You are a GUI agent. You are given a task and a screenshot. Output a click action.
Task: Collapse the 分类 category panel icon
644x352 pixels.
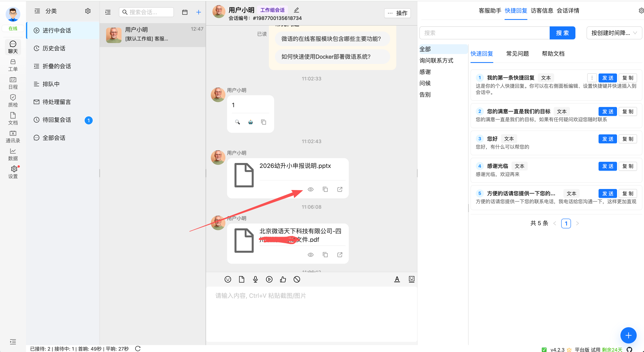pyautogui.click(x=37, y=11)
